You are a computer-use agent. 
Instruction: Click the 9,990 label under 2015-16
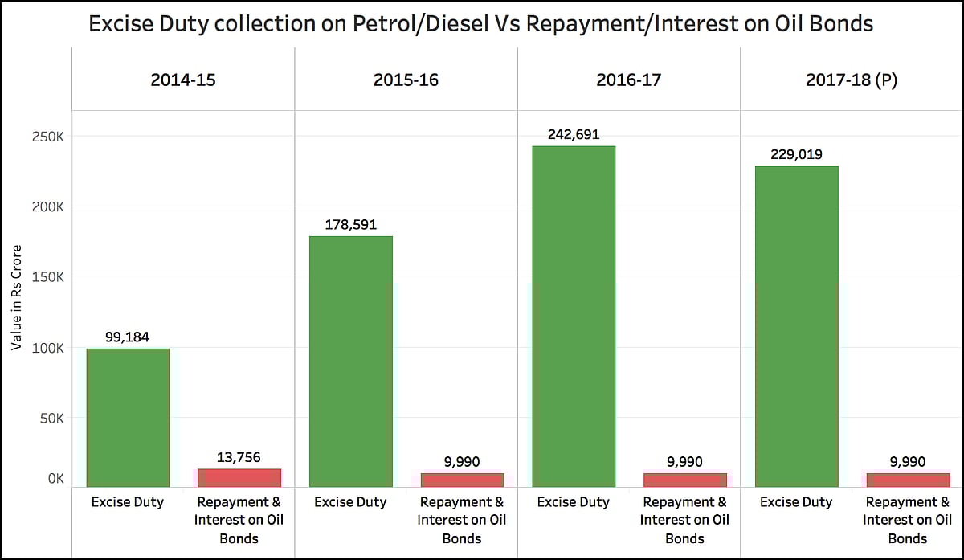tap(462, 462)
